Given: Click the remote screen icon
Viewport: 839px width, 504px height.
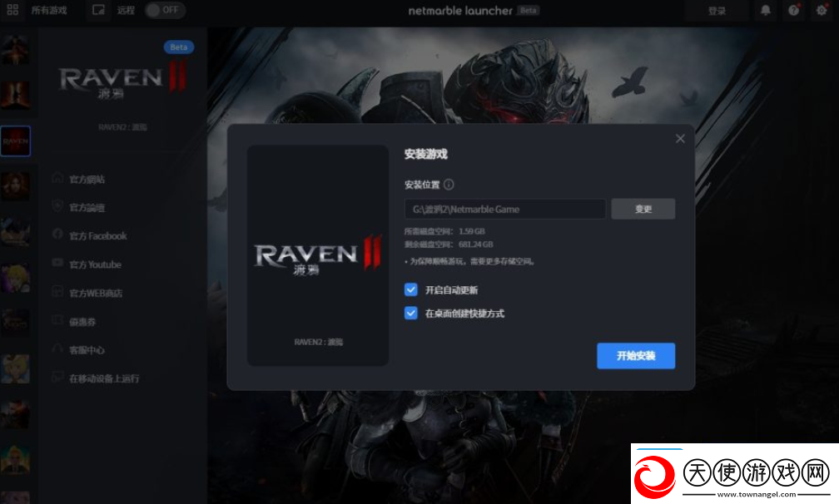Looking at the screenshot, I should [x=98, y=10].
